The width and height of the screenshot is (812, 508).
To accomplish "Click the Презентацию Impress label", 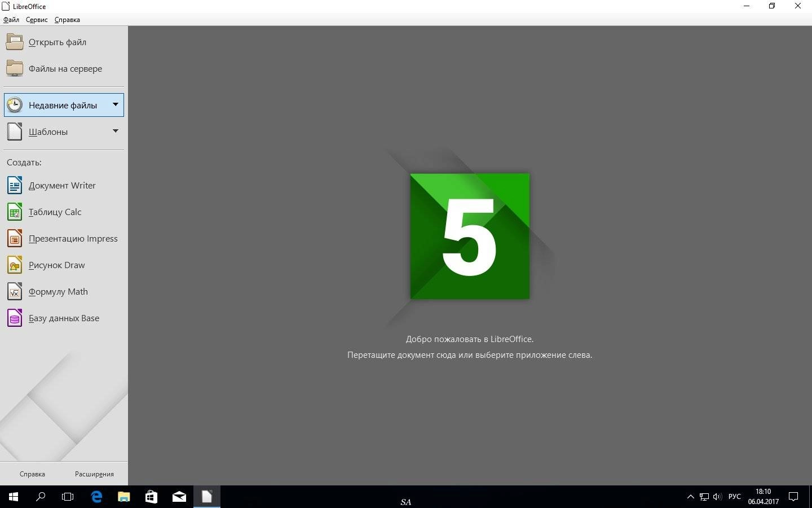I will (x=73, y=239).
